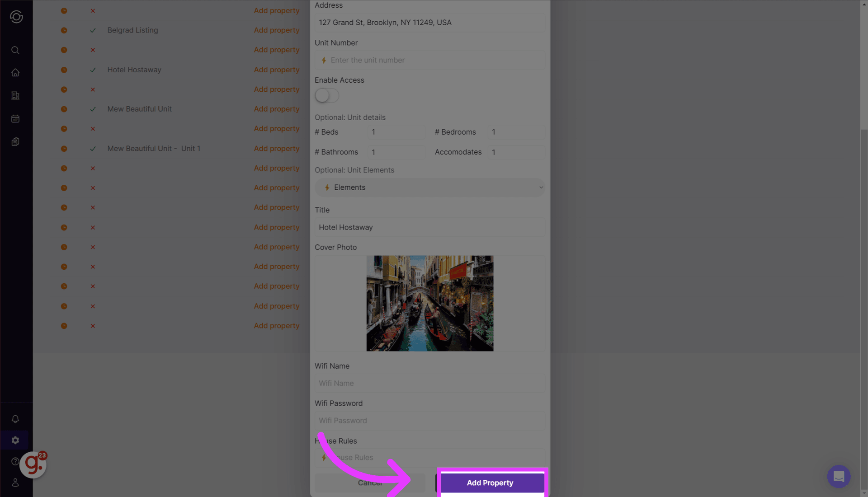This screenshot has width=868, height=497.
Task: Click Add property next to Hotel Hostaway
Action: 276,70
